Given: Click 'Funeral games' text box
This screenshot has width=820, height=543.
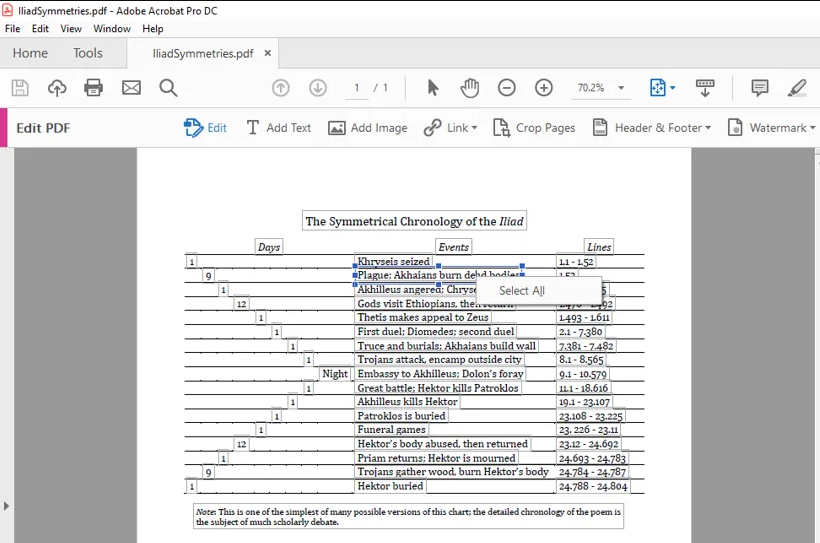Looking at the screenshot, I should (x=391, y=429).
